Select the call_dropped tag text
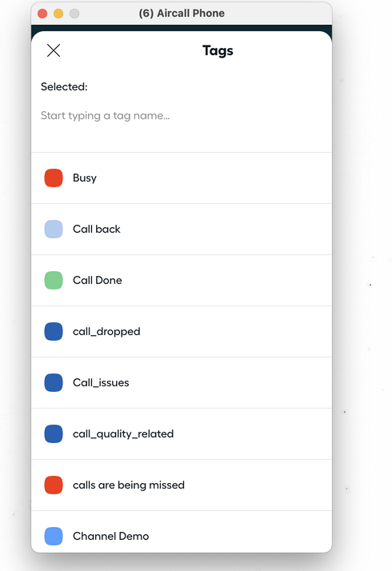392x571 pixels. tap(106, 332)
